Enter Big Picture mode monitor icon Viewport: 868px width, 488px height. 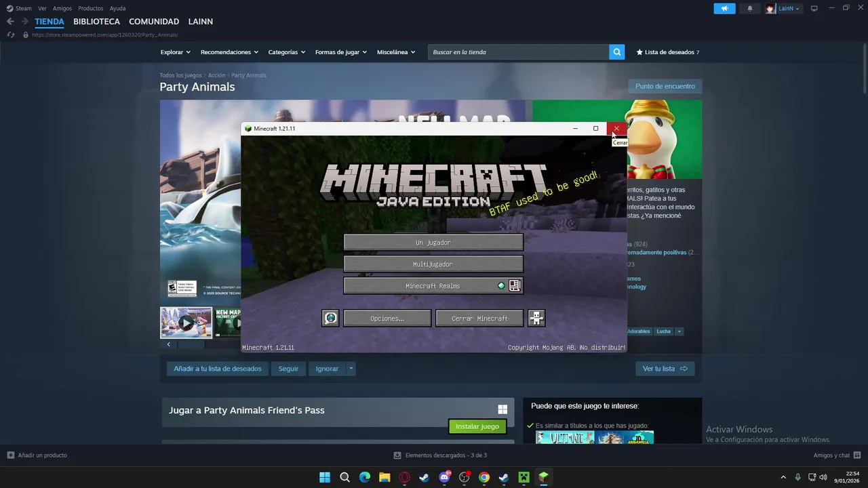[x=814, y=8]
